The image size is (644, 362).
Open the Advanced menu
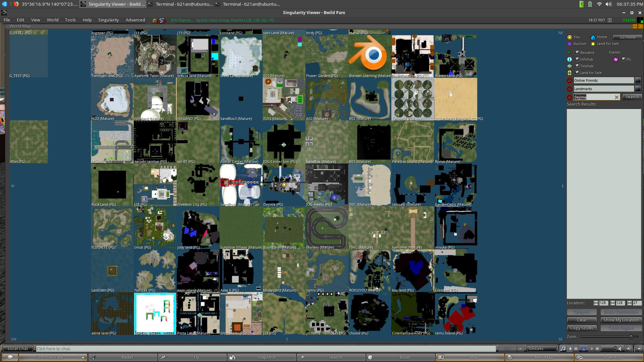pyautogui.click(x=136, y=20)
